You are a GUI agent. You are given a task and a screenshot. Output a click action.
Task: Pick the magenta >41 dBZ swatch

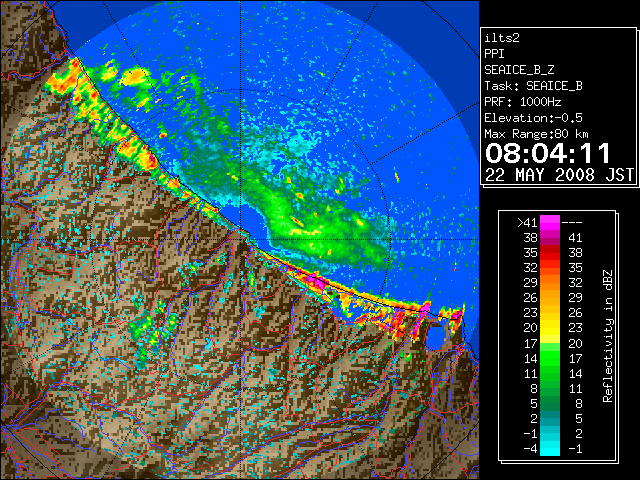click(550, 222)
